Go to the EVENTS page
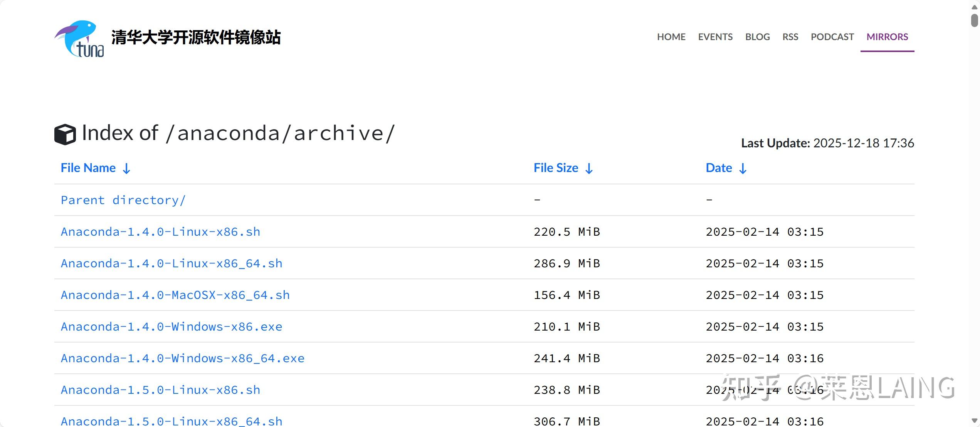The height and width of the screenshot is (427, 980). click(x=715, y=37)
